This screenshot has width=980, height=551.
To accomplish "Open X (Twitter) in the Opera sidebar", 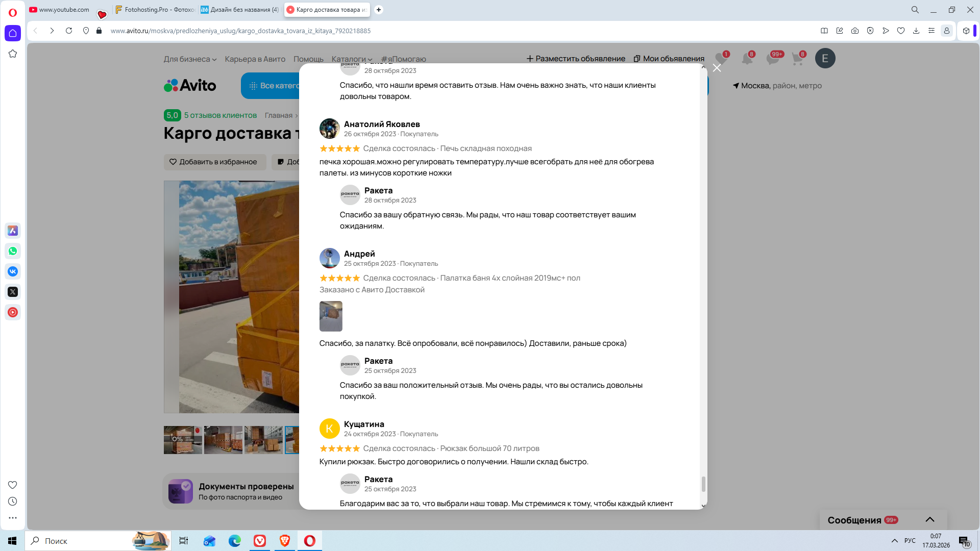I will click(x=13, y=292).
